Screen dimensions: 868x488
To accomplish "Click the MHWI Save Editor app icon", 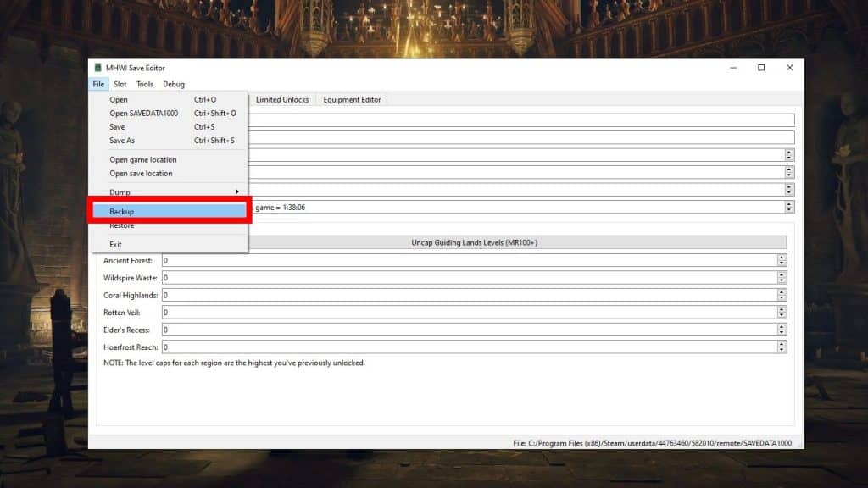I will [x=98, y=68].
